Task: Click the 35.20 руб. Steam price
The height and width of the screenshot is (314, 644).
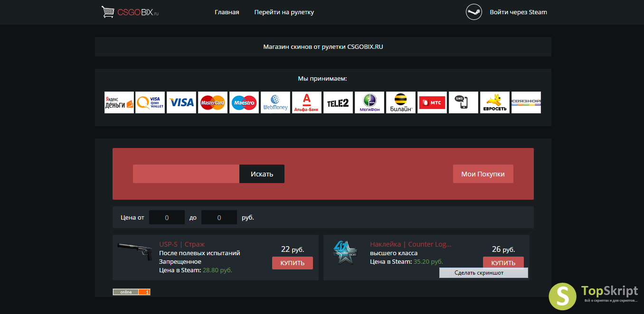Action: pos(428,261)
